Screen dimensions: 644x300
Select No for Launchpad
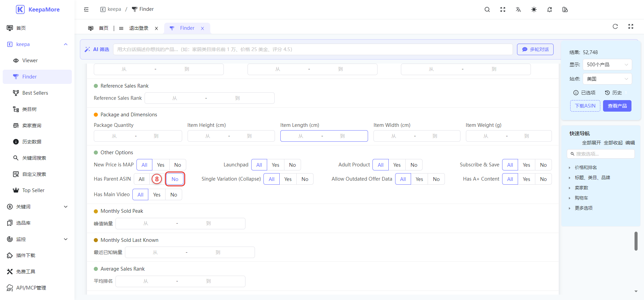pos(293,165)
